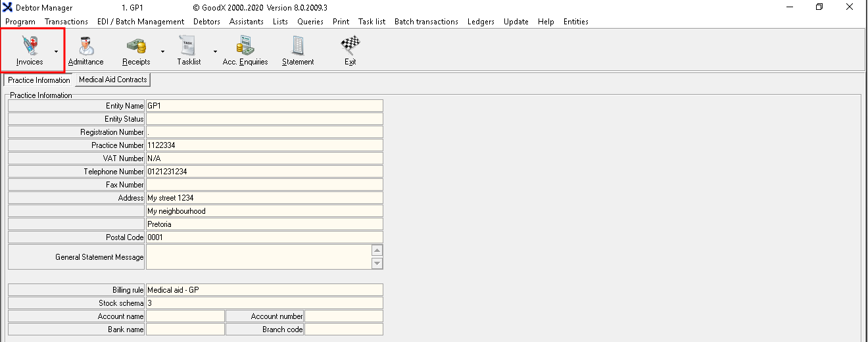This screenshot has height=342, width=868.
Task: Open Receipts money icon
Action: coord(136,45)
